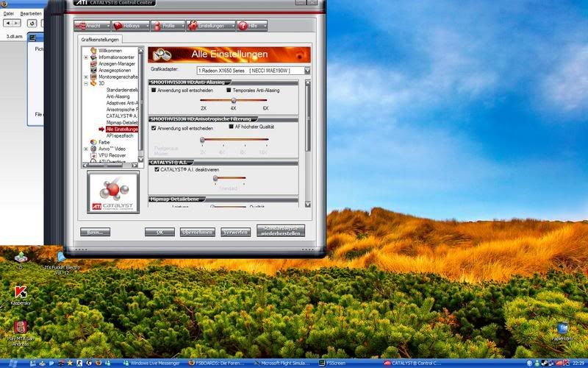Select the Papierkorb recycle bin icon
588x368 pixels.
562,328
